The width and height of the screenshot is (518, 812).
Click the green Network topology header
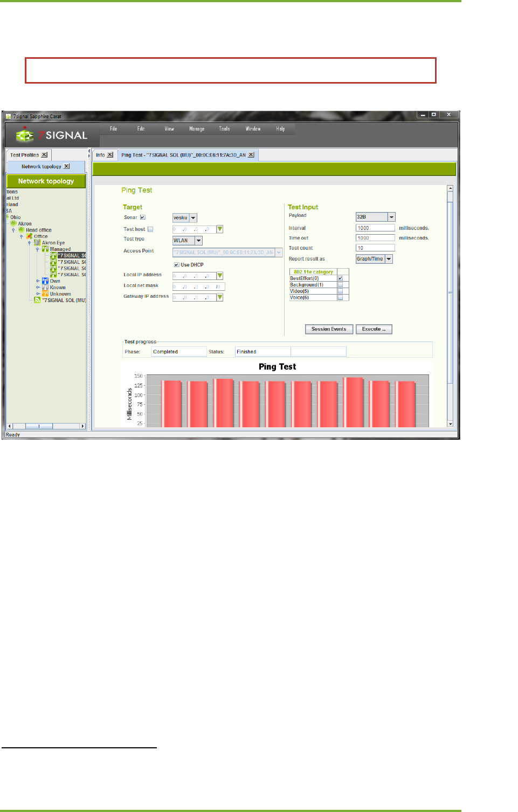[x=46, y=181]
